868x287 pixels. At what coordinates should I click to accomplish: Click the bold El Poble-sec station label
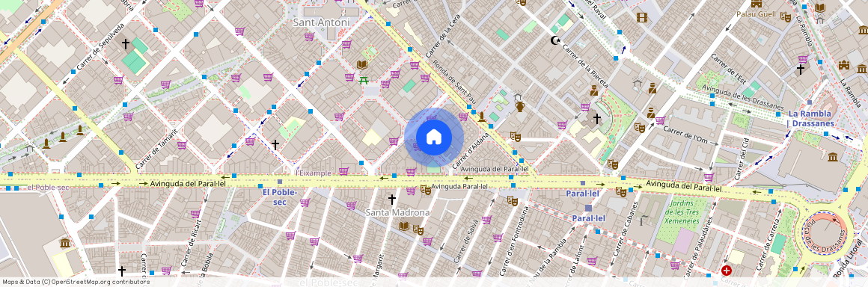click(x=280, y=197)
